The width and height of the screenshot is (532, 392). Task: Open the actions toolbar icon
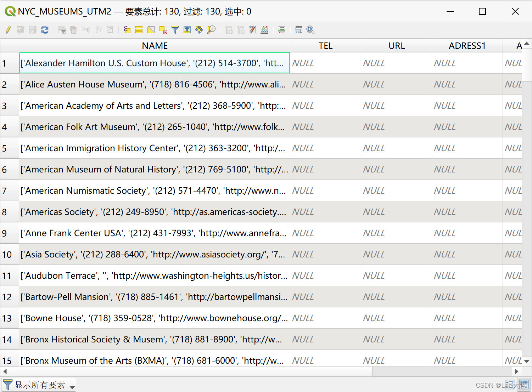[x=310, y=30]
